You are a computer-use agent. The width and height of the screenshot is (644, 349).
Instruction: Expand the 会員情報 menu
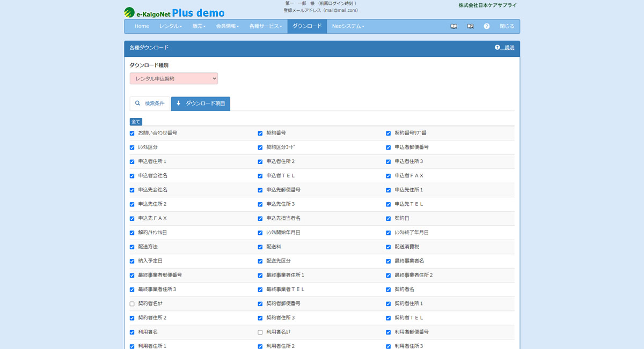228,26
